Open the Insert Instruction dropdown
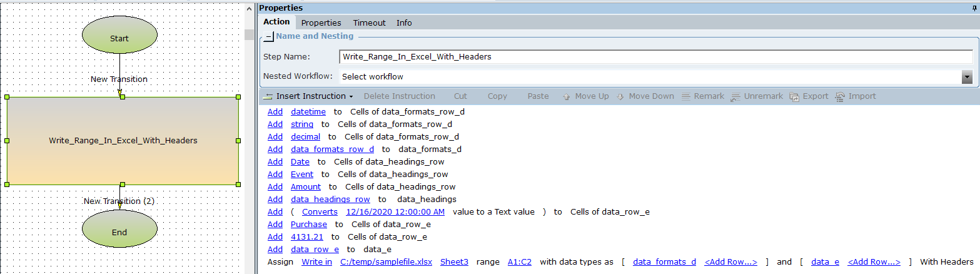This screenshot has width=980, height=274. point(309,96)
